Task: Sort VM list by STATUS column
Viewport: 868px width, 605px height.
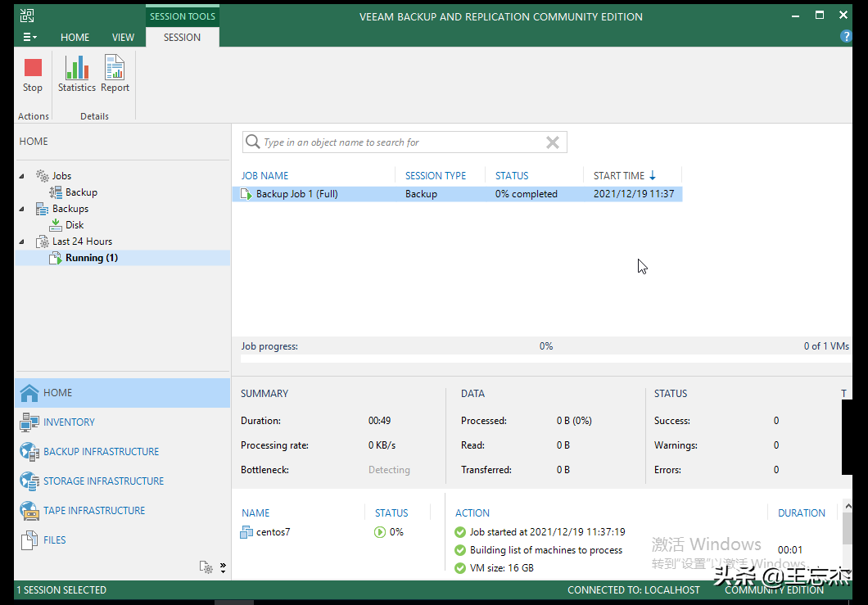Action: point(391,513)
